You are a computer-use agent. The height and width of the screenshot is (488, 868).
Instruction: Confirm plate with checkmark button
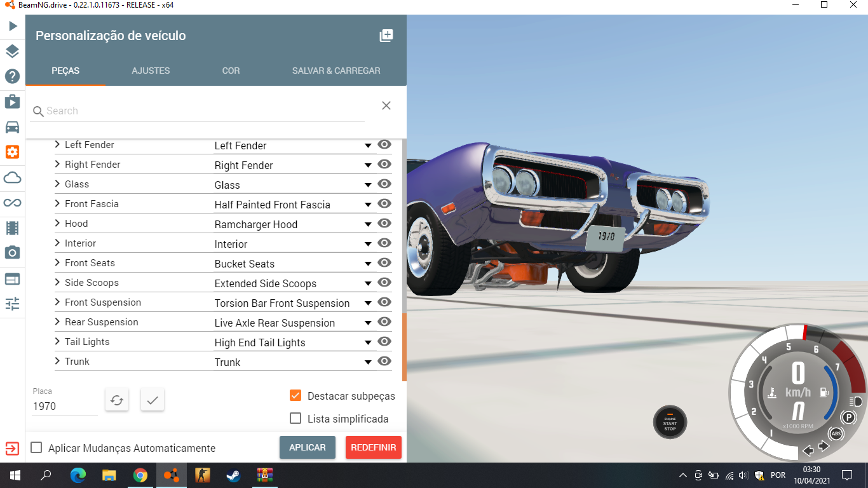pos(153,400)
